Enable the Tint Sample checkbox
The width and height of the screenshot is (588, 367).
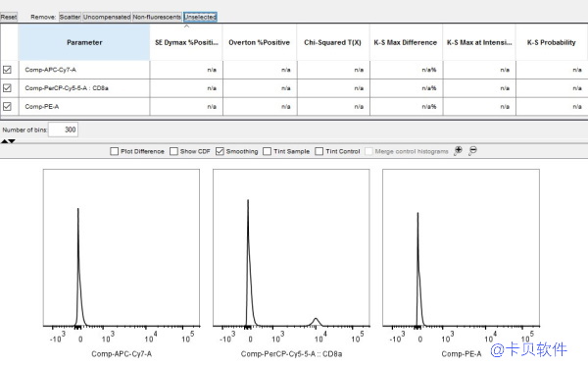[x=267, y=151]
